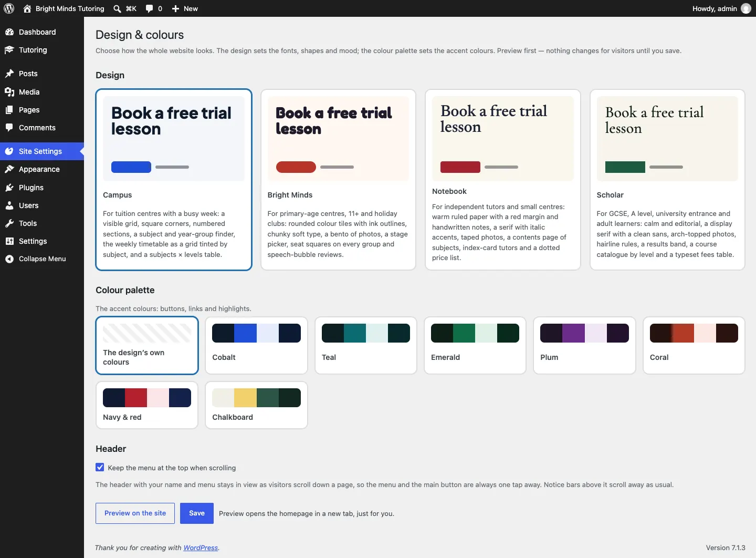The width and height of the screenshot is (756, 558).
Task: Open Dashboard menu item
Action: pos(42,32)
